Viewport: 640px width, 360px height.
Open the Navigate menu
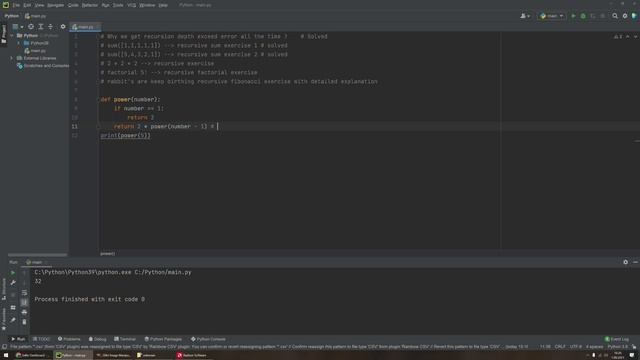[x=56, y=5]
